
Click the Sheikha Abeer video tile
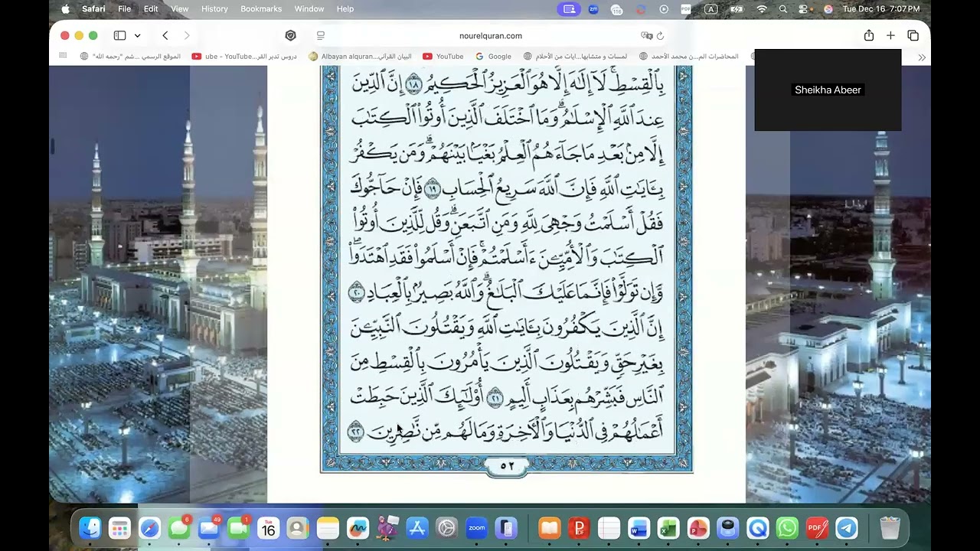(x=828, y=90)
